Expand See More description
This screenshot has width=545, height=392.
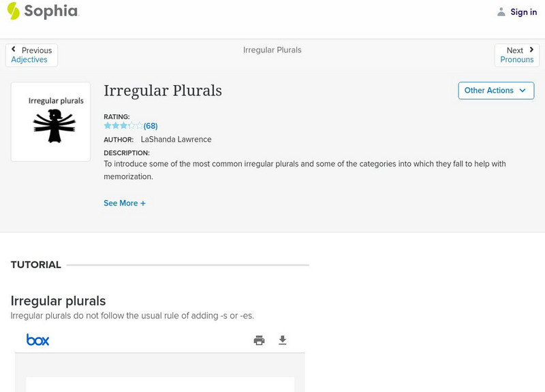tap(124, 203)
